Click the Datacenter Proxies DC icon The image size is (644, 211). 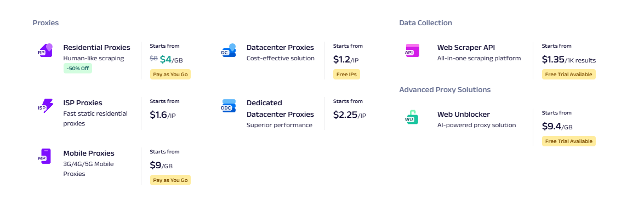pos(229,50)
